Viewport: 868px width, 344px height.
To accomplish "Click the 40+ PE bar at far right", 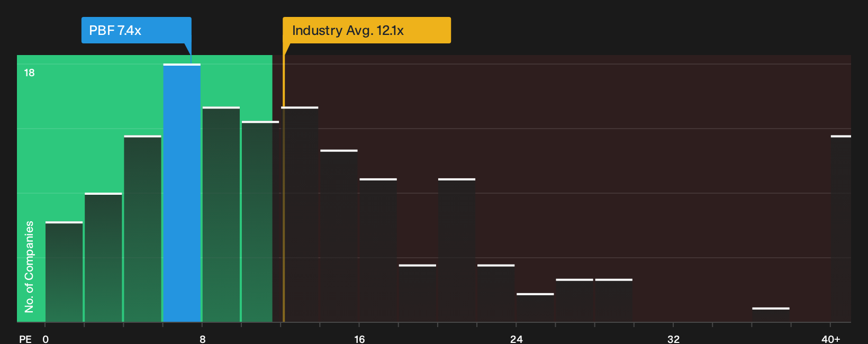I will [x=840, y=229].
